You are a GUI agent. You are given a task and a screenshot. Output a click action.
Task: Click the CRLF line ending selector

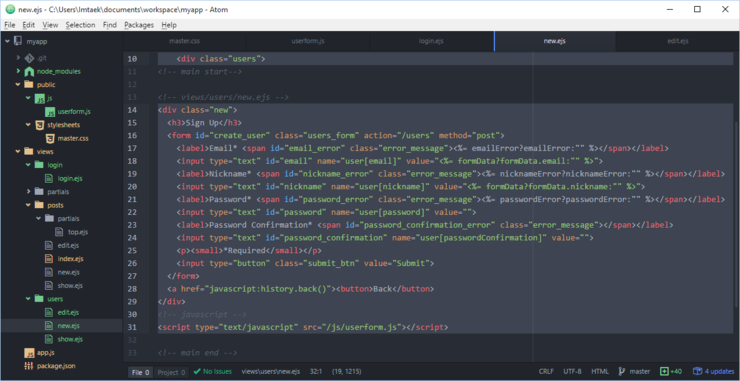point(546,372)
